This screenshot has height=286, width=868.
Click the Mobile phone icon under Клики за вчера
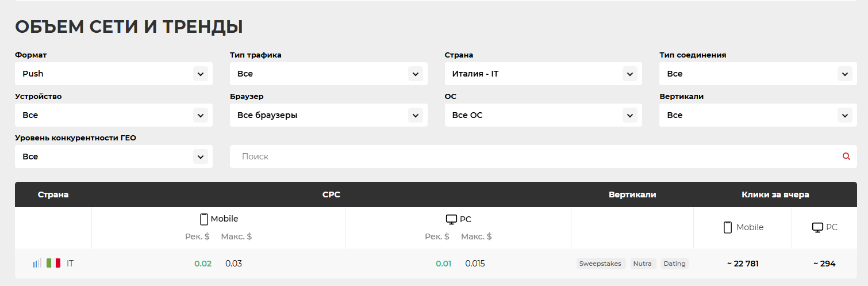point(728,227)
